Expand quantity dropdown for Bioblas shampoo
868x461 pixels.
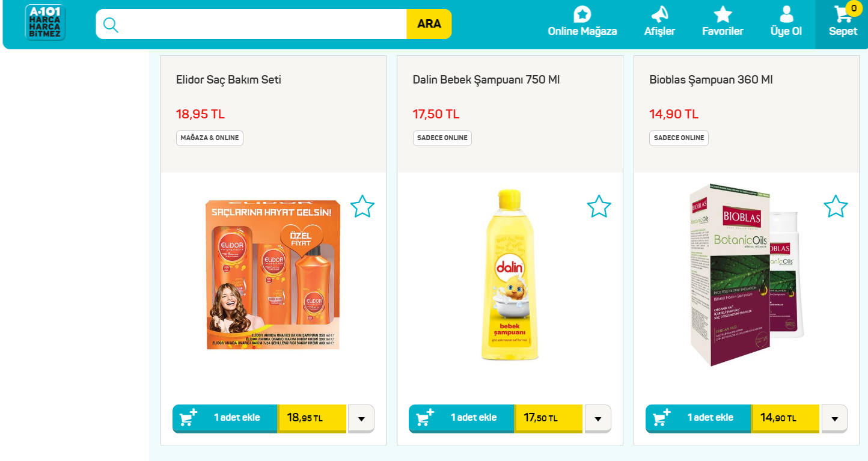click(834, 418)
